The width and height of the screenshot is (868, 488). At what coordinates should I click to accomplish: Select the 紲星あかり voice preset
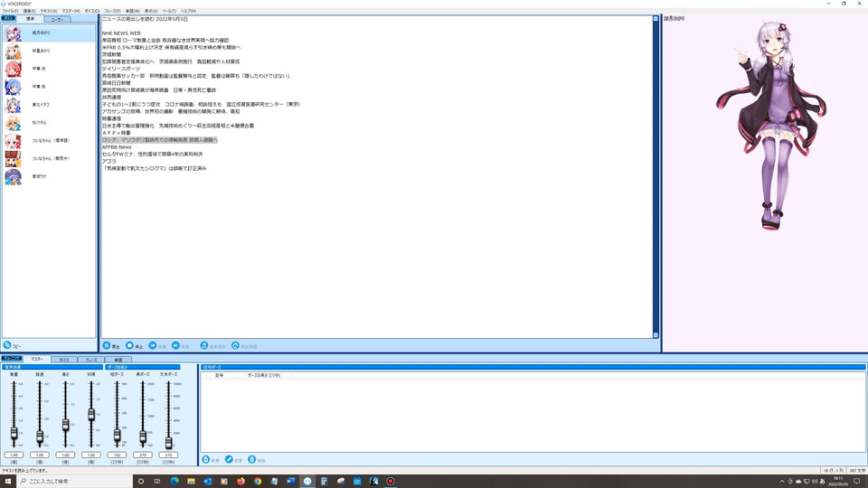[x=49, y=51]
